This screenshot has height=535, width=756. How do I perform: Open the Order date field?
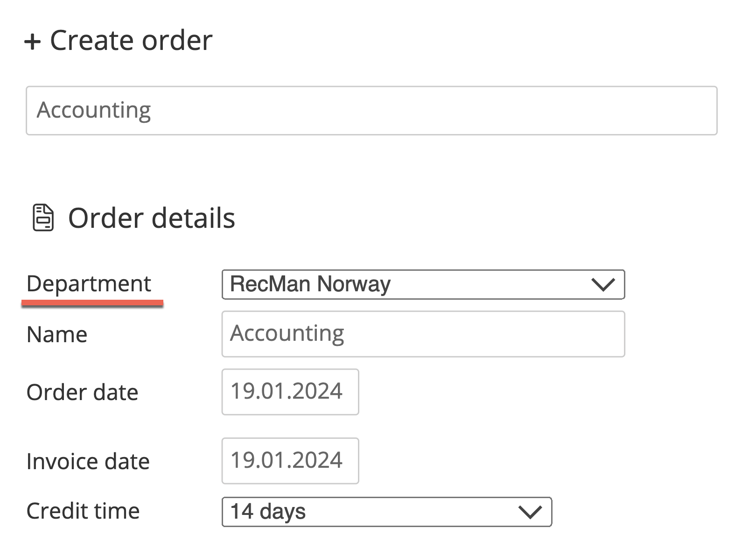pos(290,392)
